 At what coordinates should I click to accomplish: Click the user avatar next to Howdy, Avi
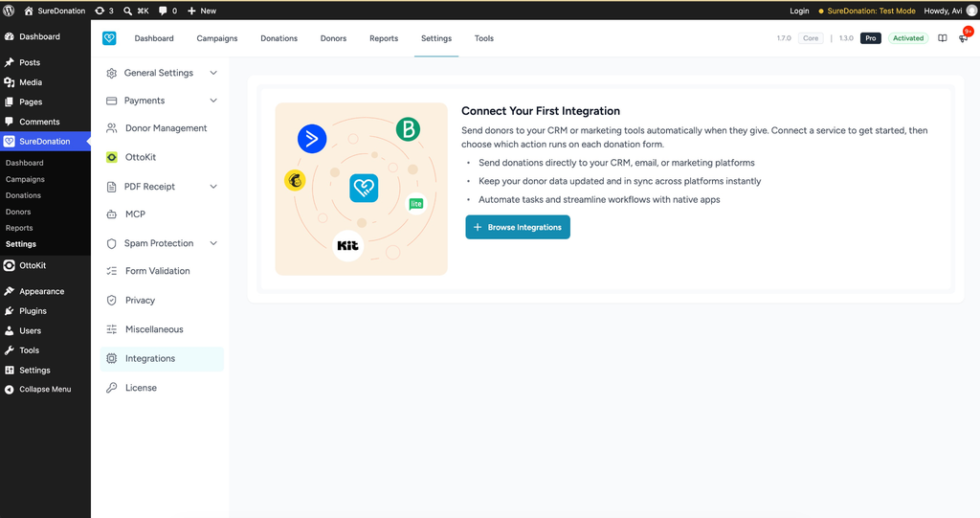point(971,11)
